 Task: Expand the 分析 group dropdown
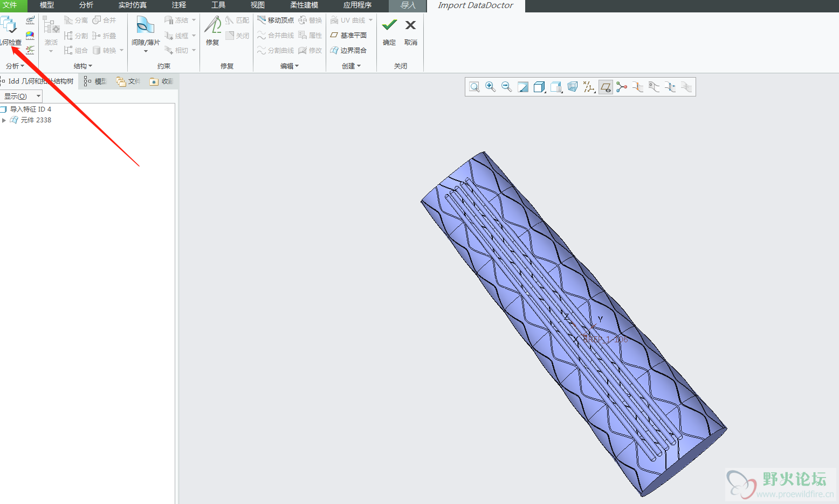click(x=15, y=66)
